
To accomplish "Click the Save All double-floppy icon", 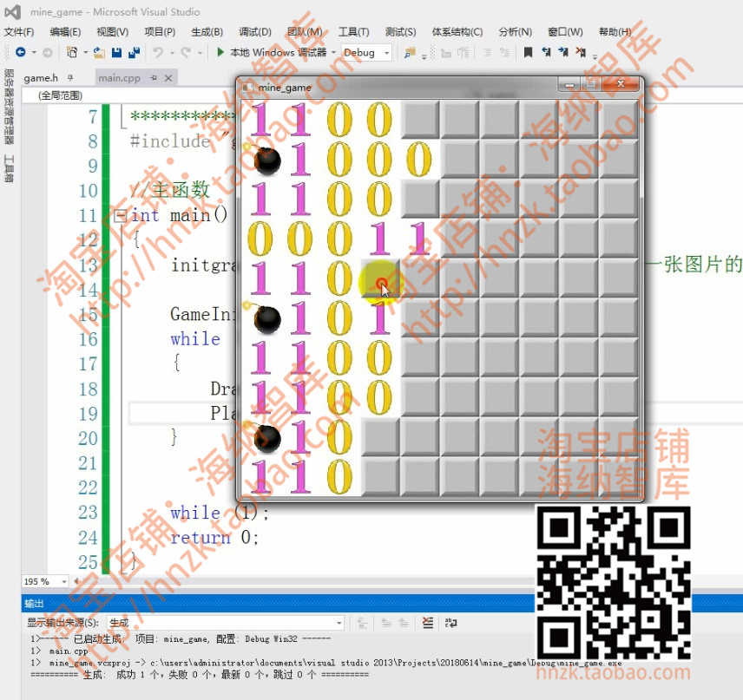I will 134,52.
